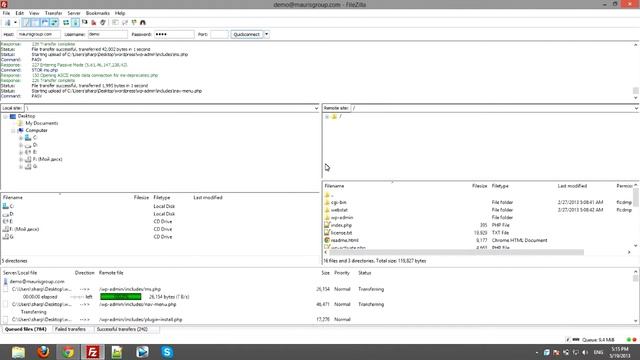Click the remote file list horizontal scrollbar

coord(457,253)
